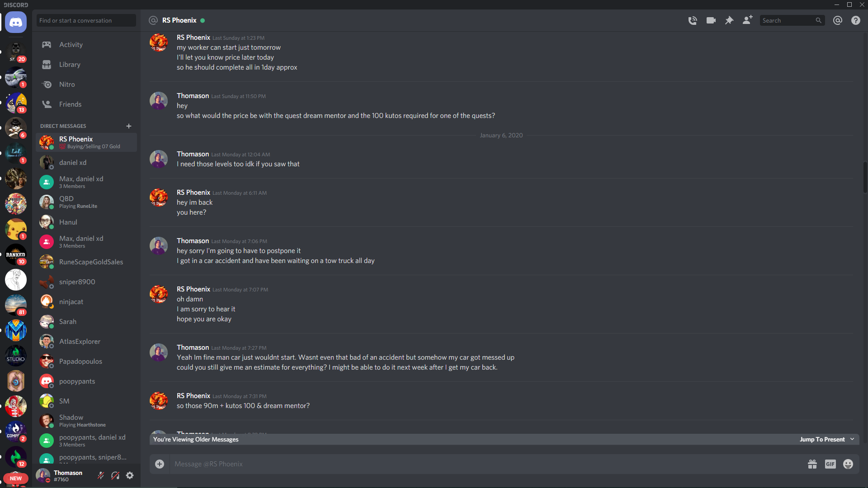Open the emoji picker
This screenshot has height=488, width=868.
click(x=848, y=464)
